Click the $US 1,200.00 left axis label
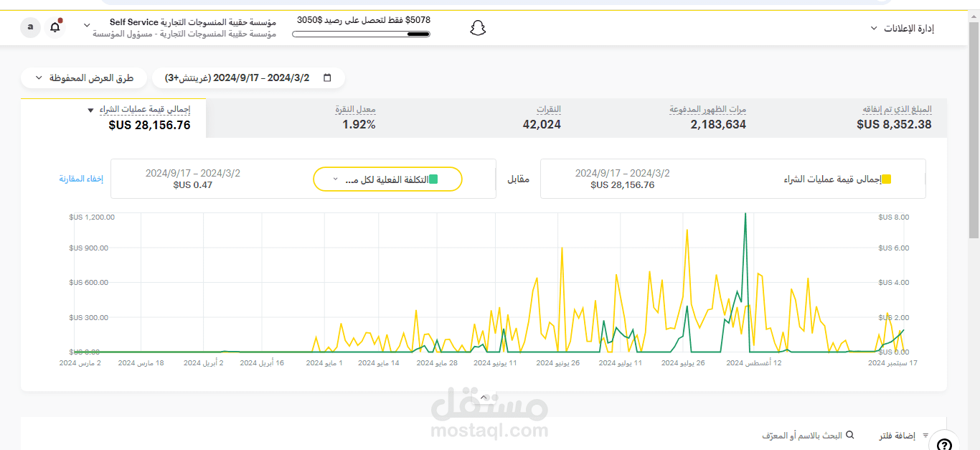 click(92, 217)
